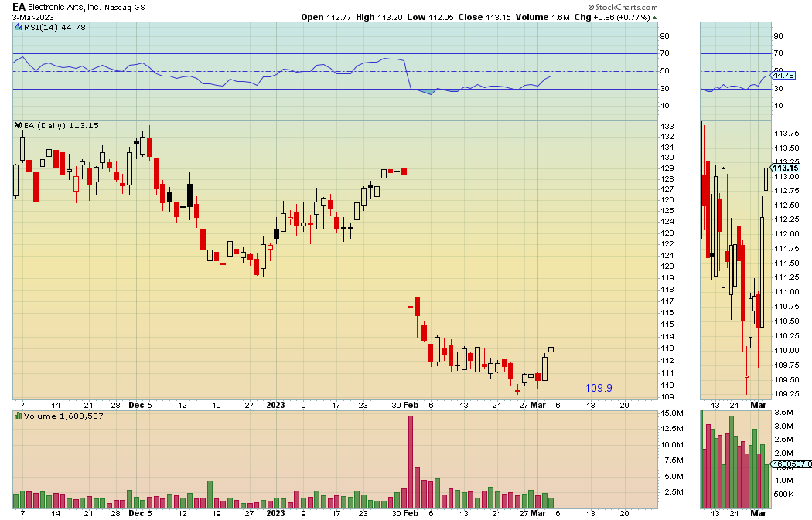Click the latest hollow candlestick near 113
Screen dimensions: 812x520
click(x=551, y=350)
